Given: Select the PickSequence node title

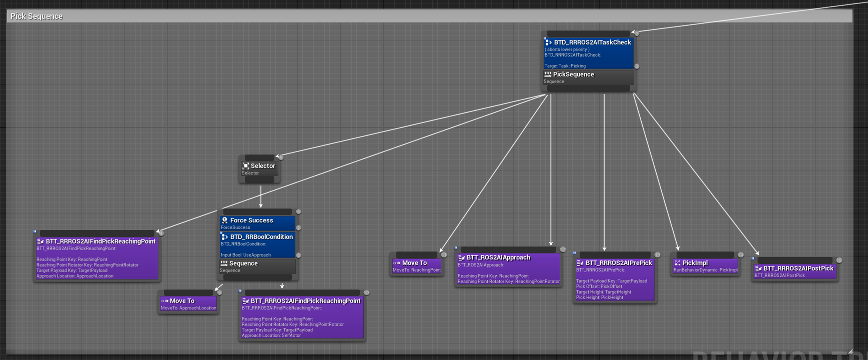Looking at the screenshot, I should (574, 74).
